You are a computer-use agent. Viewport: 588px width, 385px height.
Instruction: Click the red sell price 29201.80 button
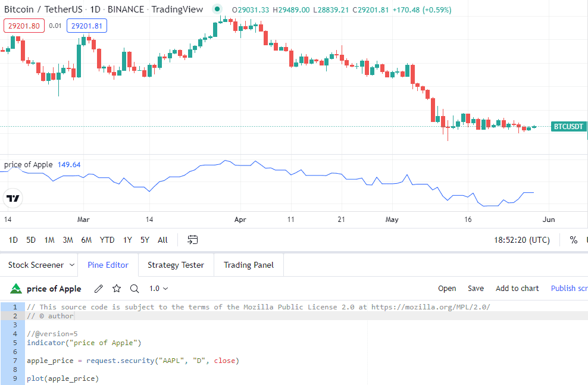tap(24, 26)
